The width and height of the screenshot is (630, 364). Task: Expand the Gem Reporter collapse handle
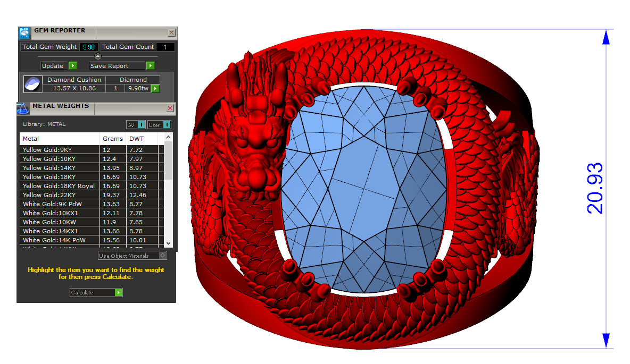pyautogui.click(x=97, y=56)
